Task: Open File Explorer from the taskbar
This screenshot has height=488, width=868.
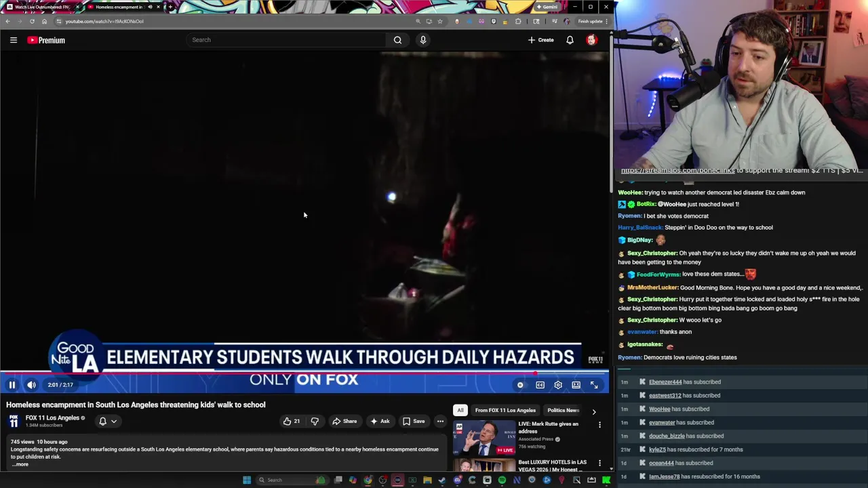Action: tap(427, 480)
